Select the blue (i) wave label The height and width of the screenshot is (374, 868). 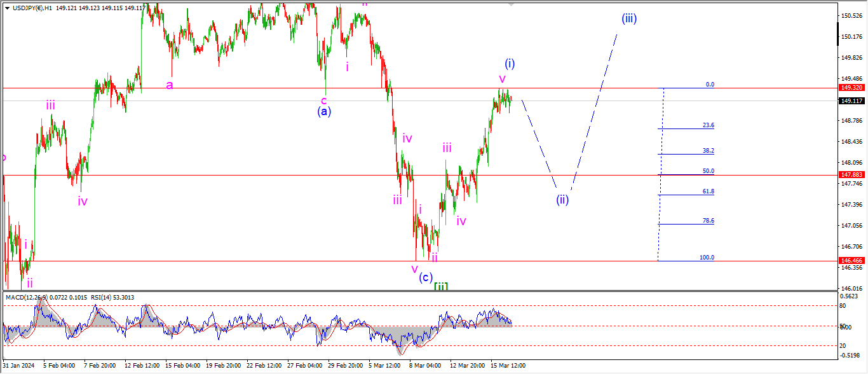(510, 64)
